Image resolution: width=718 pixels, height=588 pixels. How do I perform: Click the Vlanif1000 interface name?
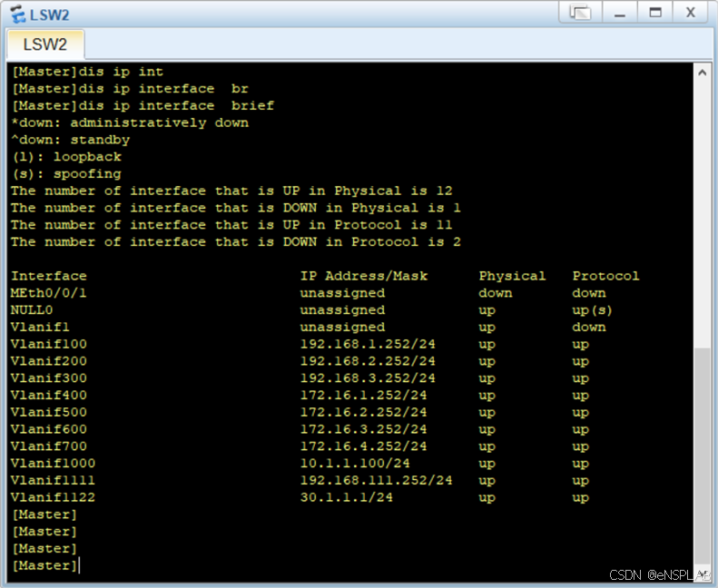tap(54, 463)
